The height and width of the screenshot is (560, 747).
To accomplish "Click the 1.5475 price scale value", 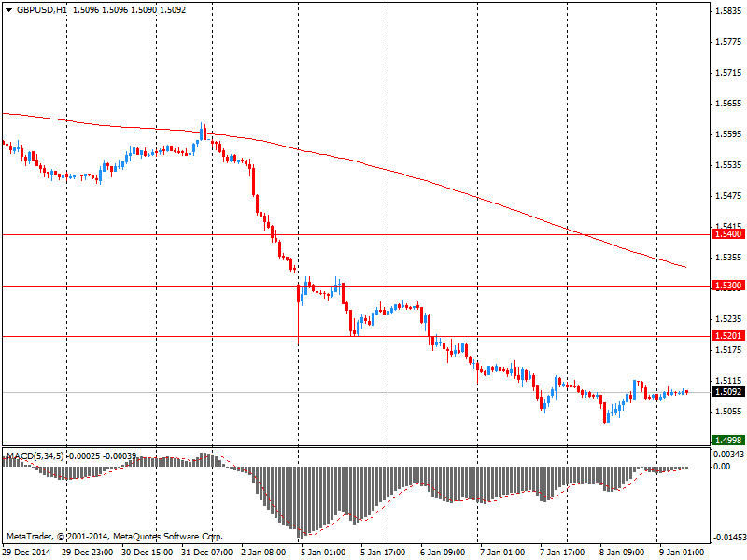I will coord(728,196).
